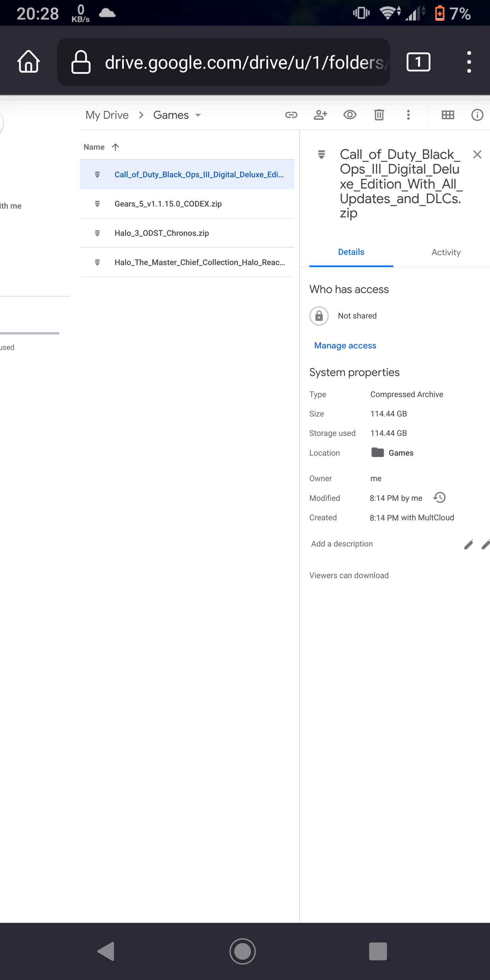Open Games folder location chip

[x=392, y=453]
